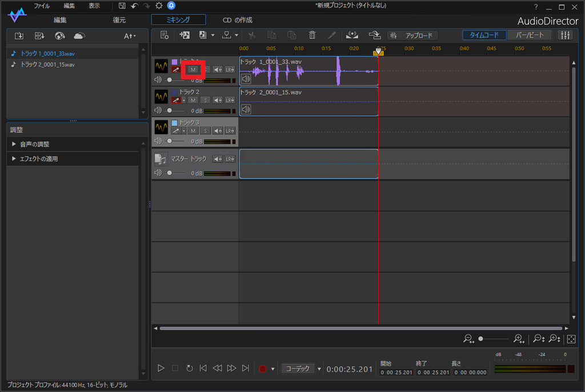Mute トラック 2 with its M button
Screen dimensions: 585x392
[x=193, y=100]
